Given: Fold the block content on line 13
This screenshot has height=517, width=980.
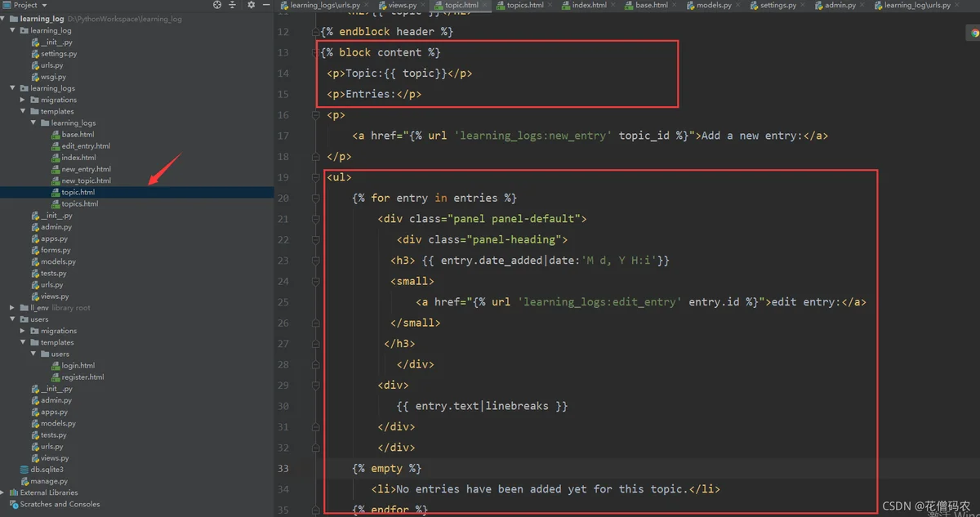Looking at the screenshot, I should 315,52.
